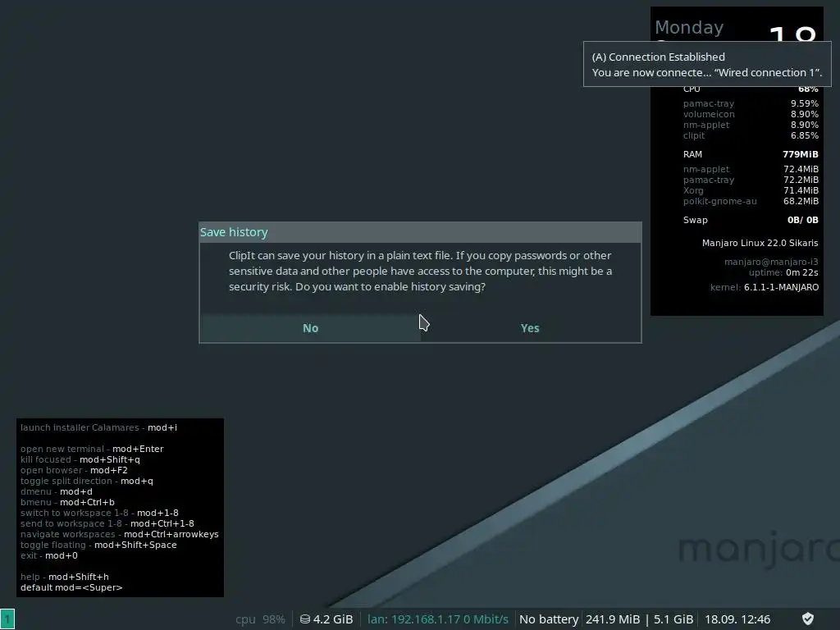
Task: Open the shield update icon in system tray
Action: (x=808, y=619)
